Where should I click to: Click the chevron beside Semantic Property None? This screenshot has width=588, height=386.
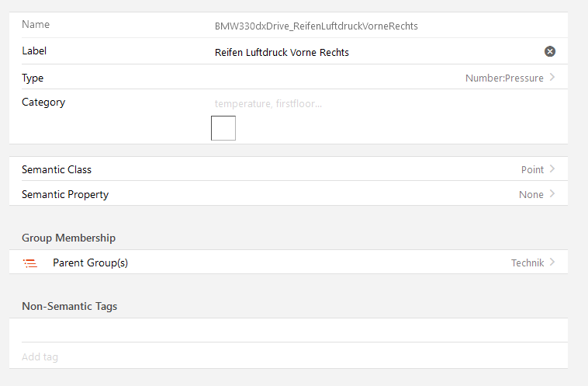point(552,194)
